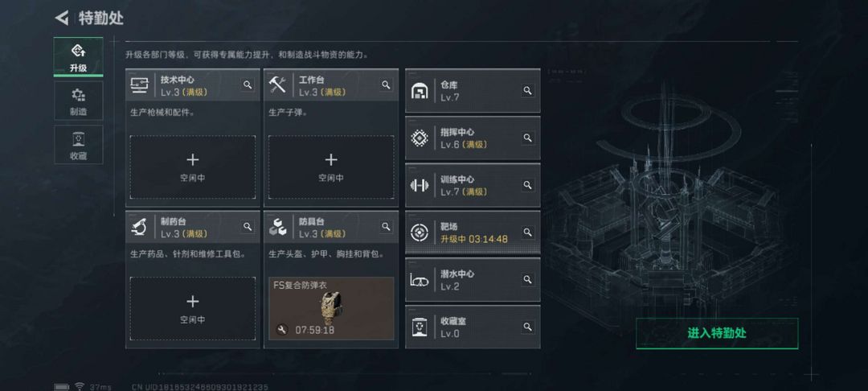This screenshot has height=391, width=868.
Task: Click the magnifier icon on 指挥中心
Action: [x=527, y=138]
